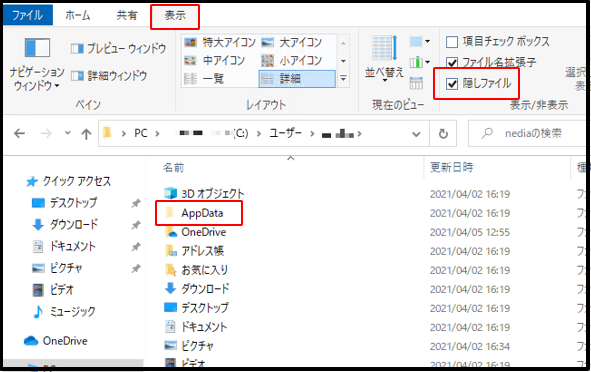Go up one folder level
The height and width of the screenshot is (372, 591).
(x=86, y=133)
